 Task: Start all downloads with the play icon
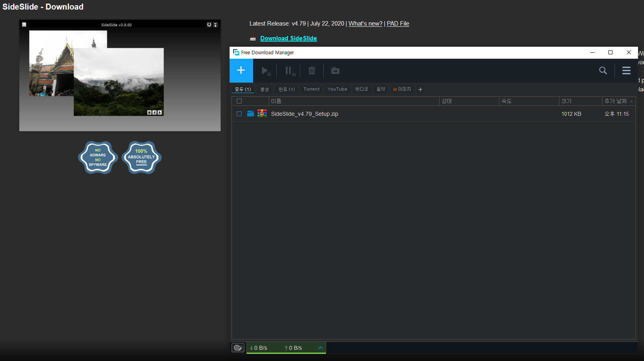(x=266, y=71)
